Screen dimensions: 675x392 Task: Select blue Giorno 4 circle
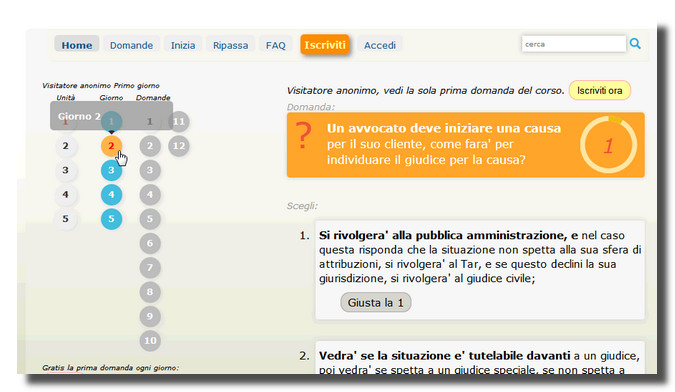[111, 194]
